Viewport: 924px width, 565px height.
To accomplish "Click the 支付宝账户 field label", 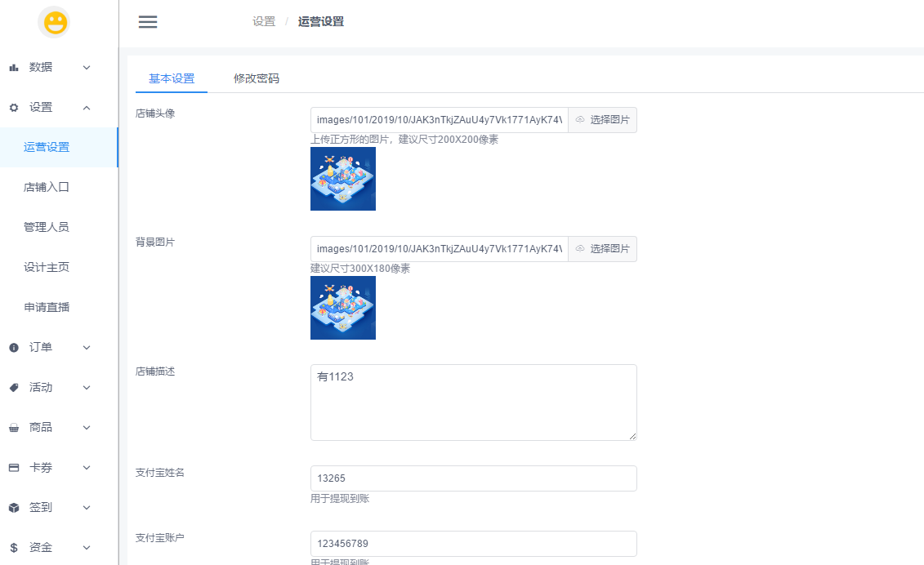I will 159,538.
